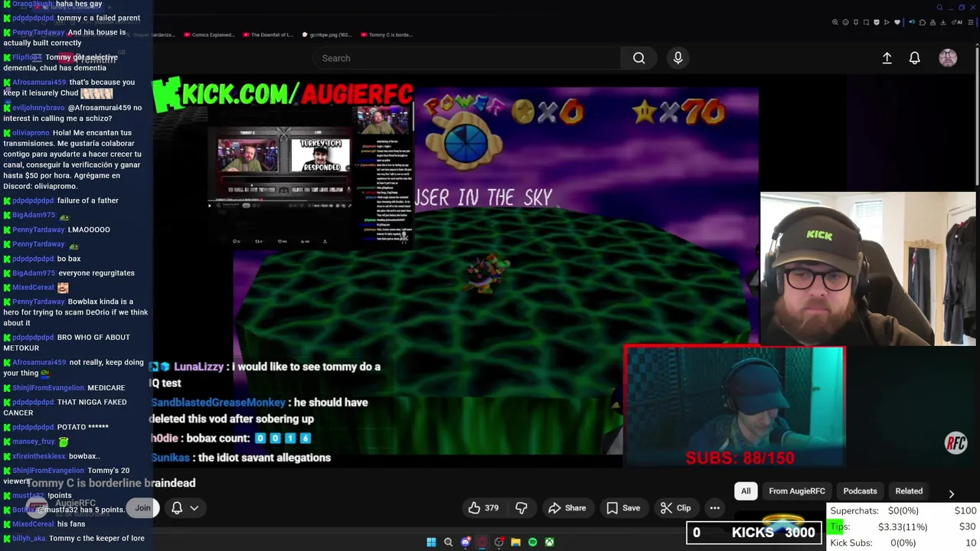Save the video to a playlist

[x=623, y=508]
